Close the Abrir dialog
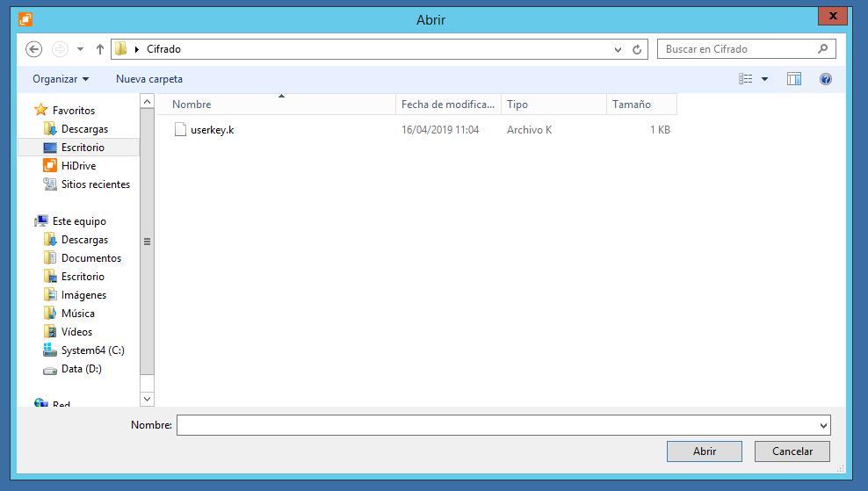 click(833, 16)
